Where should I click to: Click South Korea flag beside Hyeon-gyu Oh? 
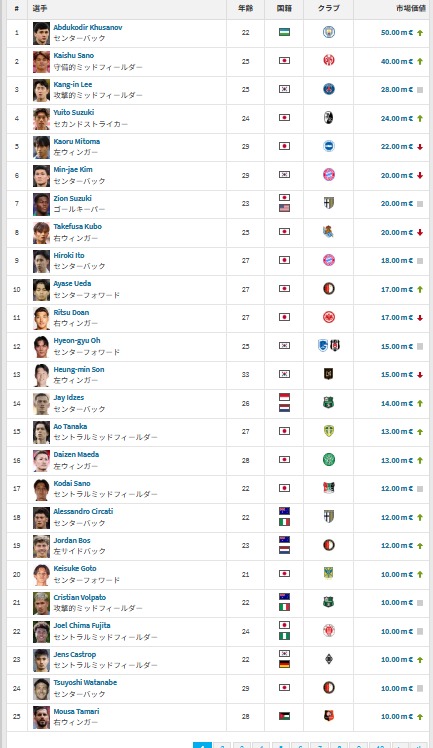pyautogui.click(x=284, y=345)
